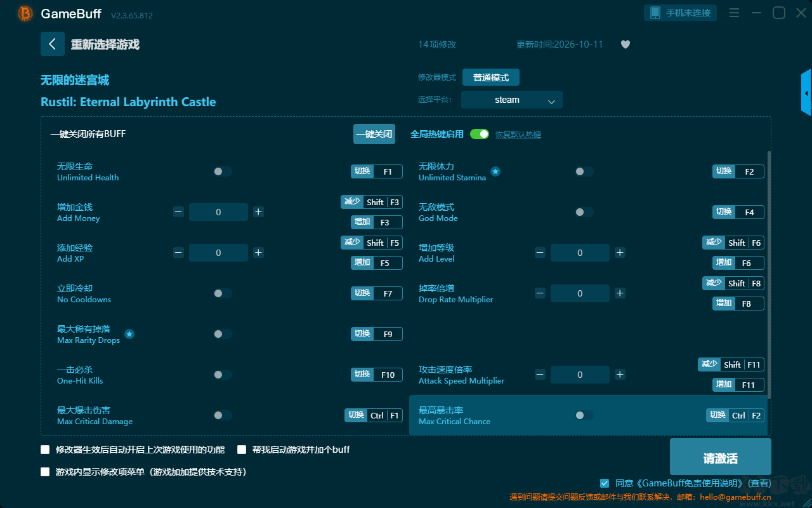Image resolution: width=812 pixels, height=508 pixels.
Task: Click the one-key close all button
Action: pyautogui.click(x=374, y=134)
